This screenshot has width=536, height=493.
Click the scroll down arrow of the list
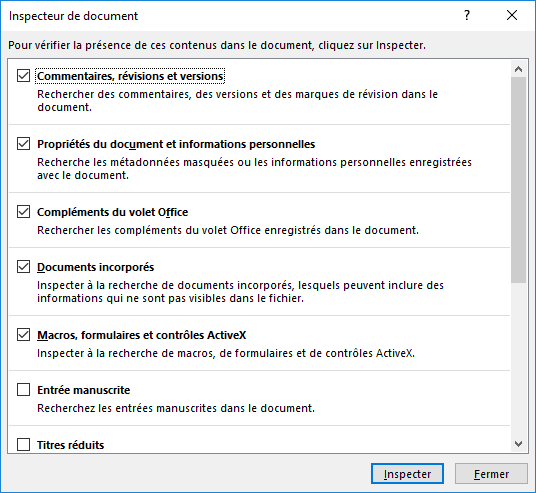[519, 444]
